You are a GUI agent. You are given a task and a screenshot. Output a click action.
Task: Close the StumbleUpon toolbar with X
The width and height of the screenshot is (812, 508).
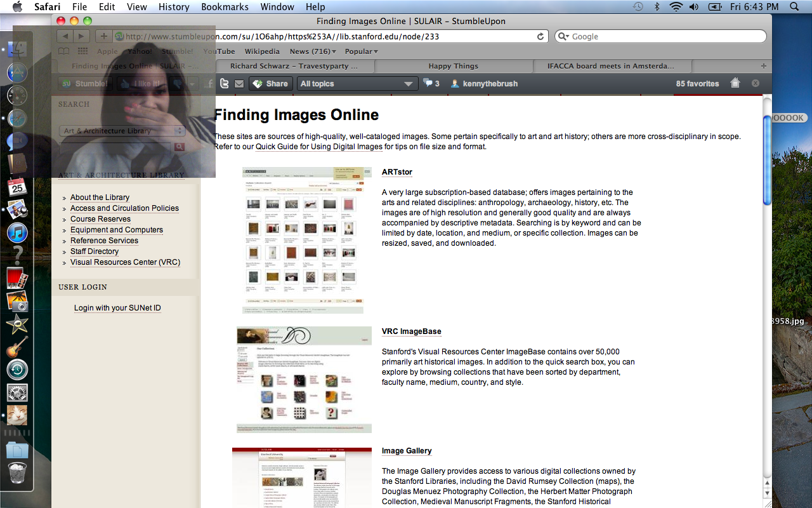[755, 83]
